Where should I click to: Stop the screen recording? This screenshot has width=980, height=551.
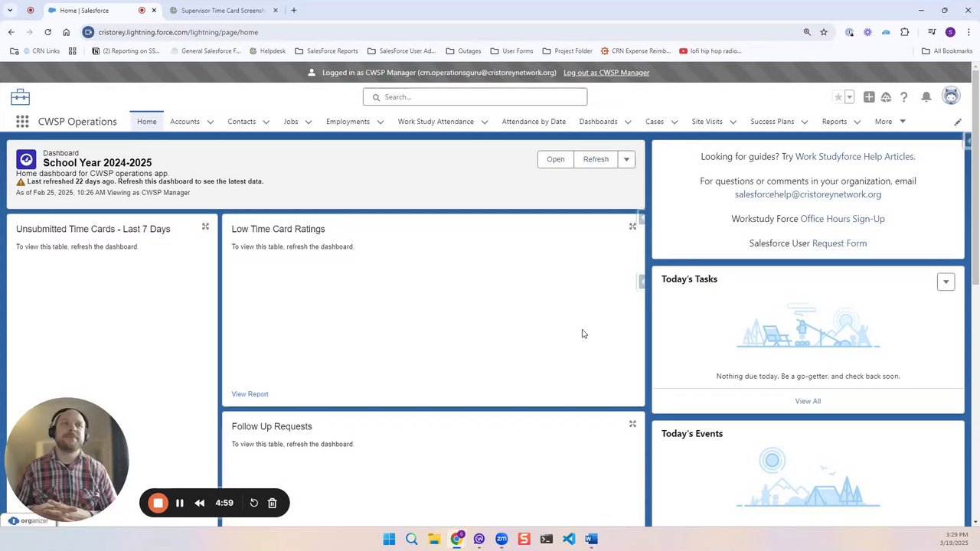click(x=158, y=503)
